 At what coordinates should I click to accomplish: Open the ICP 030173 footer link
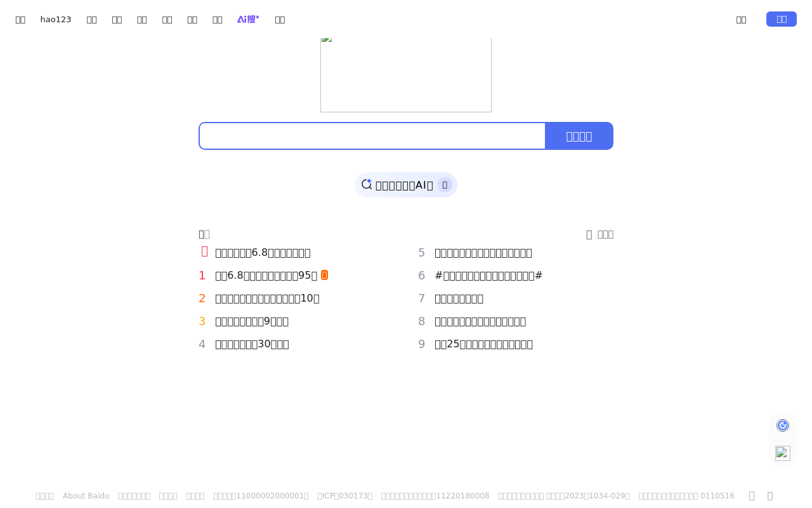(x=345, y=496)
